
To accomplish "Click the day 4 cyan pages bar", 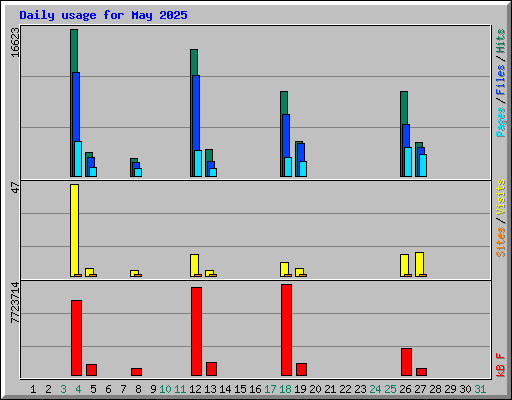I will click(78, 159).
